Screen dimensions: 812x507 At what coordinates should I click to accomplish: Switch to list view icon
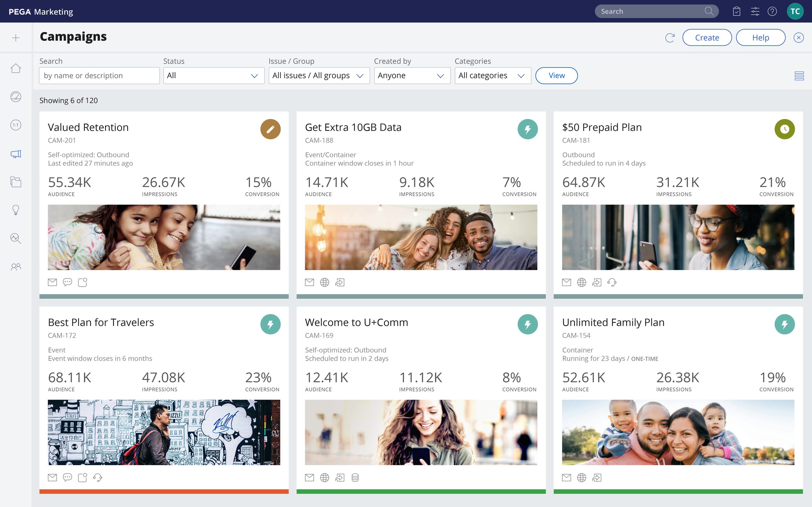(799, 76)
